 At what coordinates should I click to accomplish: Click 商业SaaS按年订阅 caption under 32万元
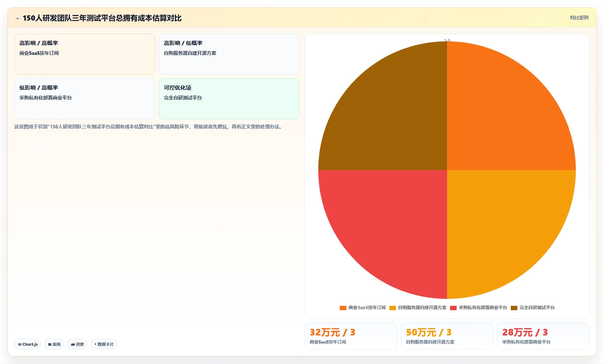click(x=328, y=342)
